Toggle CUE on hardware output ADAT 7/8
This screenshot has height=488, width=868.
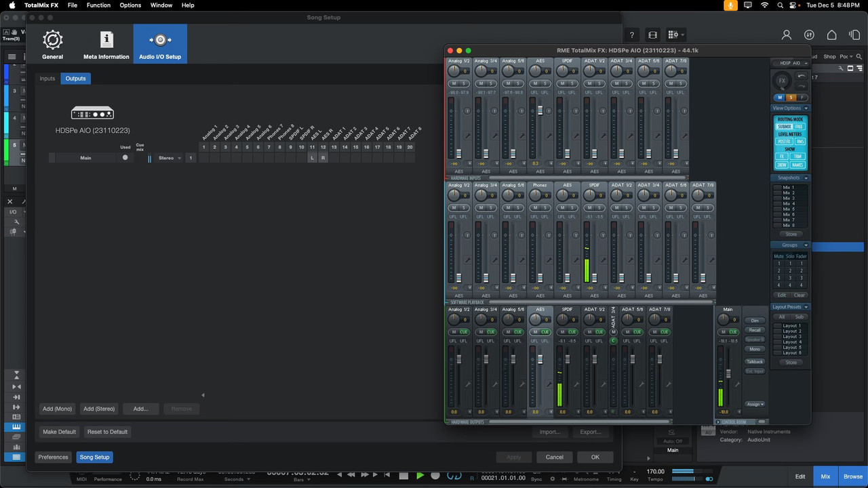pyautogui.click(x=665, y=332)
